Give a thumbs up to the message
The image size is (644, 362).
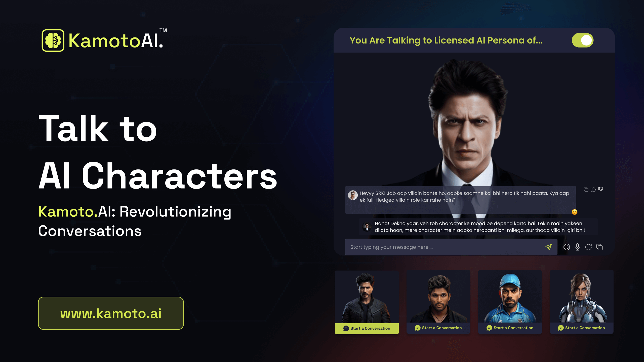point(593,189)
